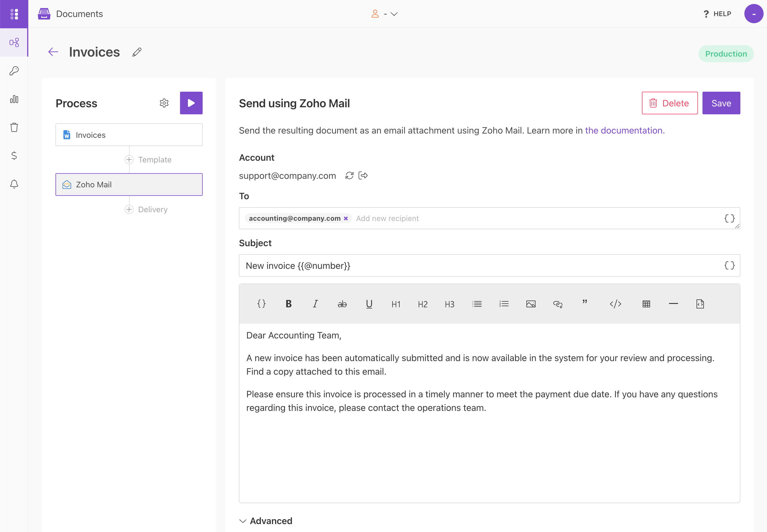Open process settings gear
The height and width of the screenshot is (532, 767).
(x=164, y=103)
